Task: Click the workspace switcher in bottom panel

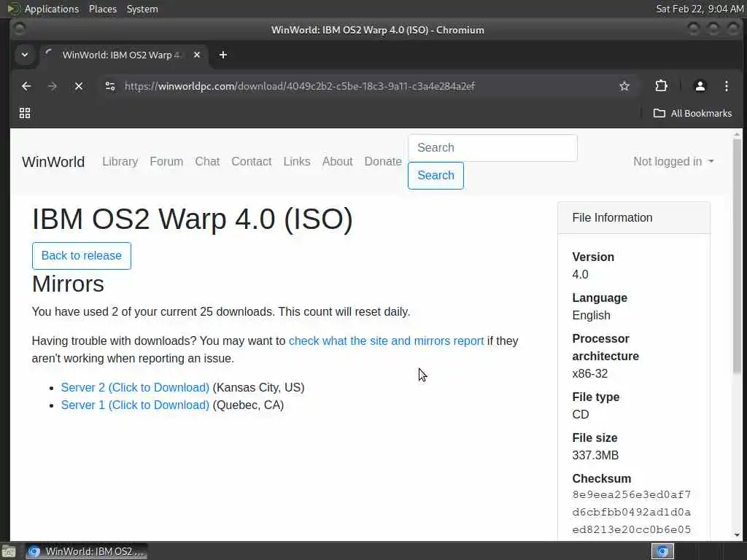Action: pos(662,551)
